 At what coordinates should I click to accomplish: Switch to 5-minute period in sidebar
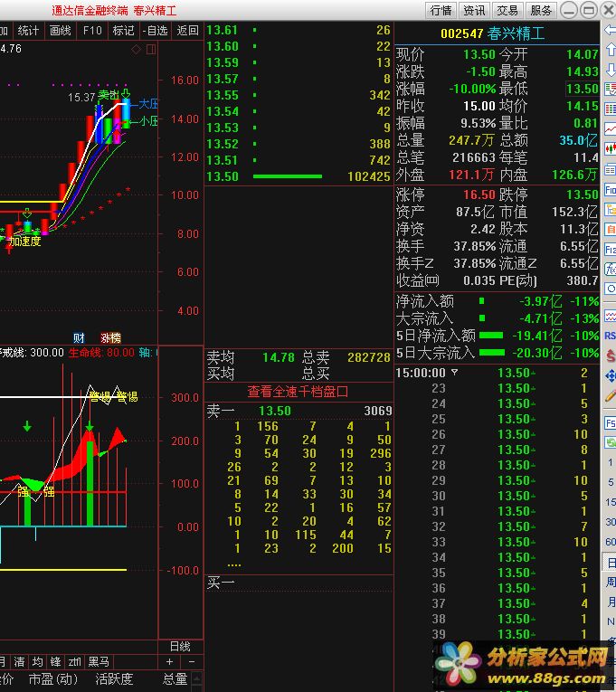[x=611, y=482]
